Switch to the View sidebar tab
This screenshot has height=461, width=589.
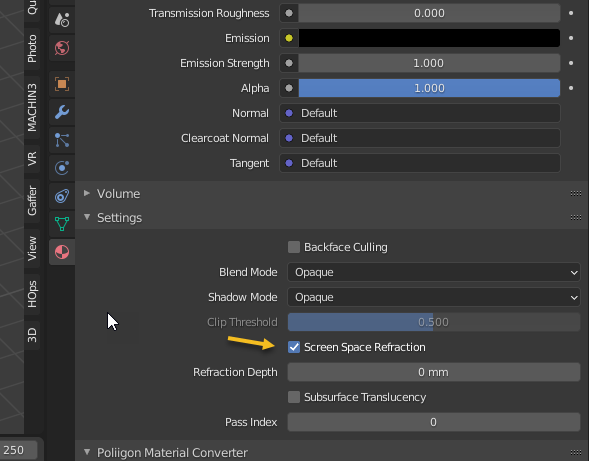tap(32, 248)
